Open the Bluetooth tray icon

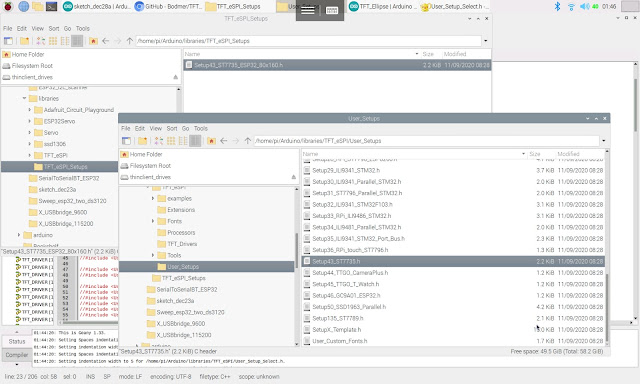(x=557, y=6)
